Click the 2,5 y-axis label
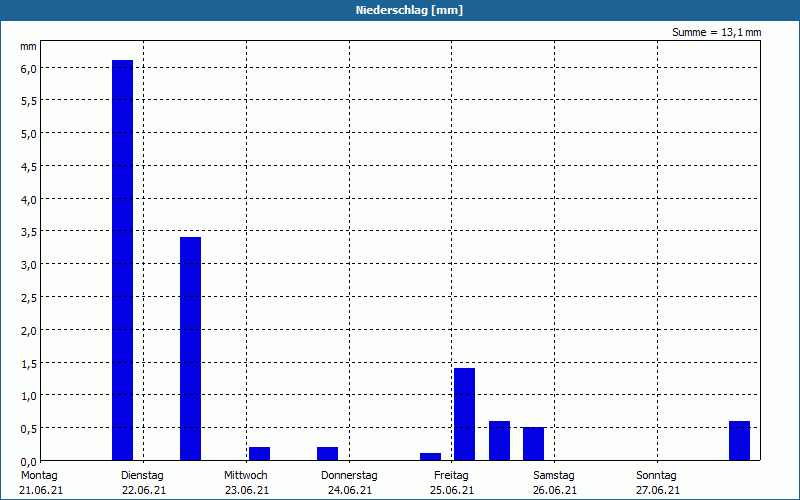This screenshot has height=500, width=800. (x=29, y=298)
